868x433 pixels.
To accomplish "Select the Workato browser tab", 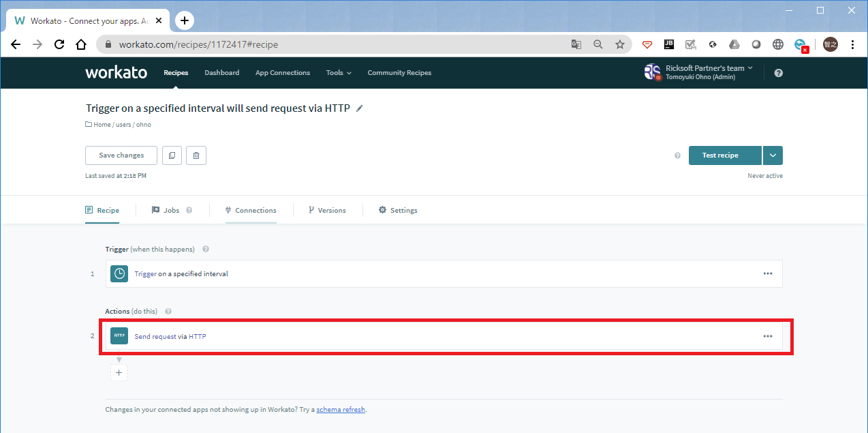I will coord(88,21).
